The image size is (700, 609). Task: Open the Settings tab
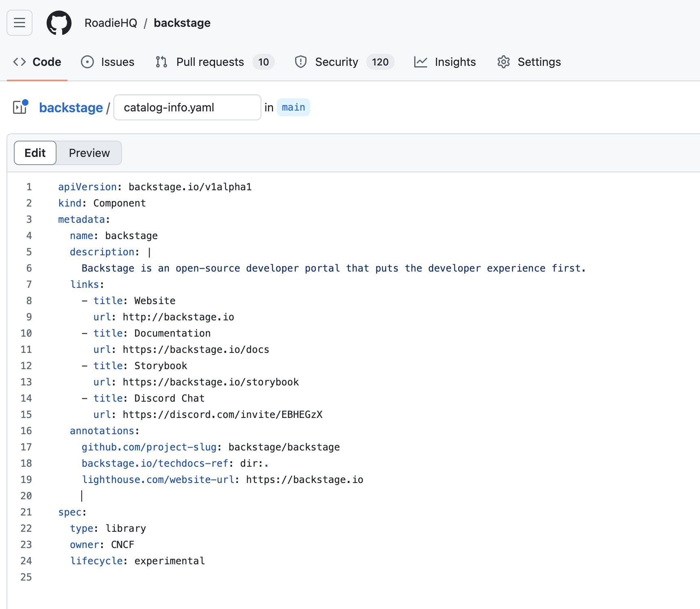[x=529, y=62]
